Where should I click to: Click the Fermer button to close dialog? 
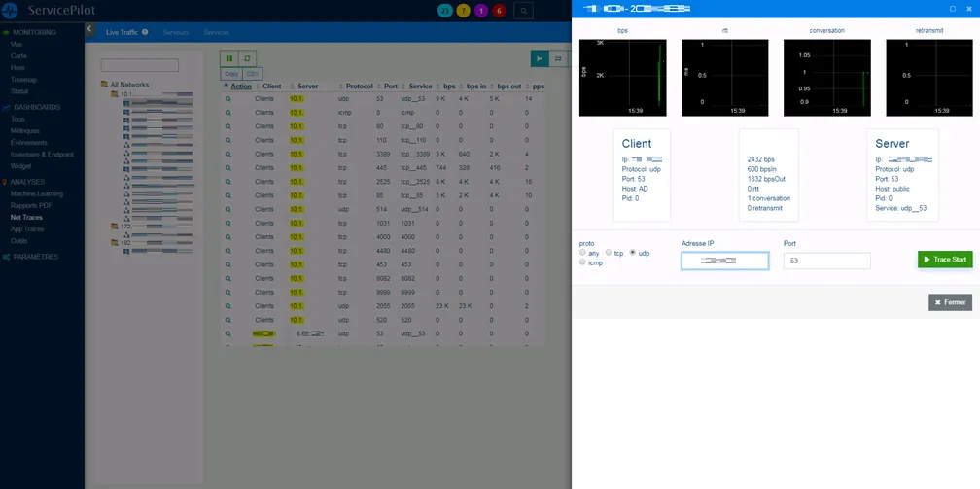[x=950, y=302]
